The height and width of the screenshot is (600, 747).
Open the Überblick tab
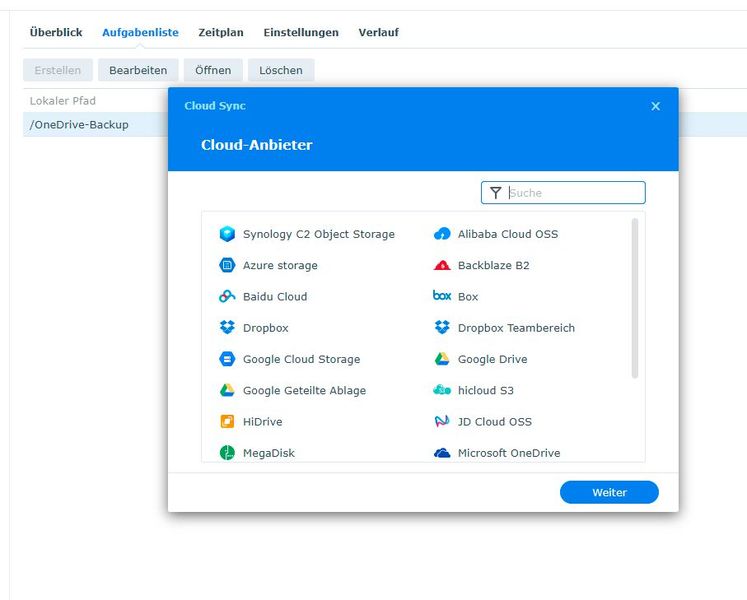[56, 32]
